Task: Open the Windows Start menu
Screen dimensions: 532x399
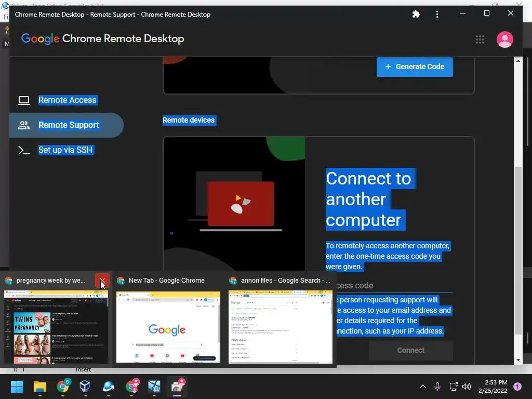Action: point(17,387)
